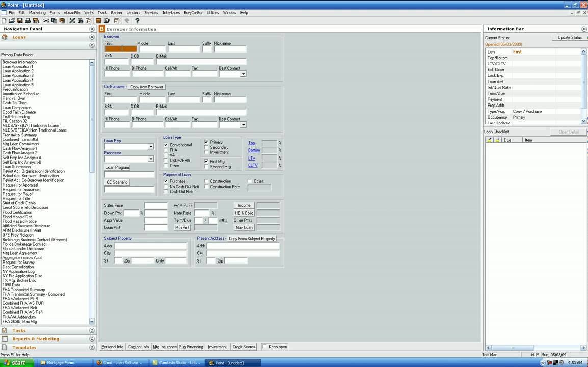Viewport: 588px width, 367px height.
Task: Click the Open folder toolbar icon
Action: (12, 21)
